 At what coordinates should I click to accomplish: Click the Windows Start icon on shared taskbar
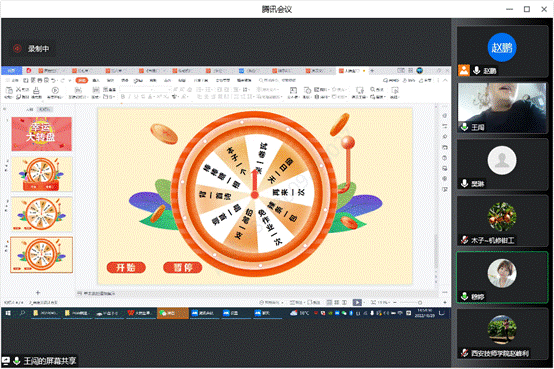[8, 313]
